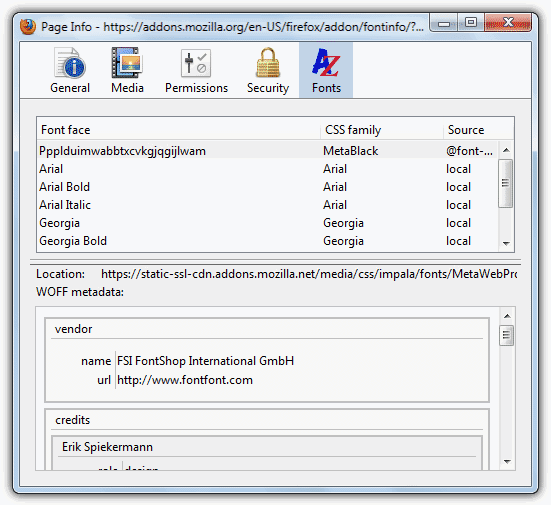The image size is (551, 505).
Task: Open the Security padlock icon
Action: (268, 63)
